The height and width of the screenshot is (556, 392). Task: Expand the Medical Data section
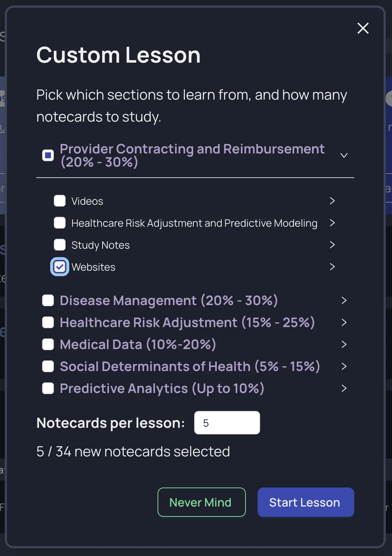point(344,344)
